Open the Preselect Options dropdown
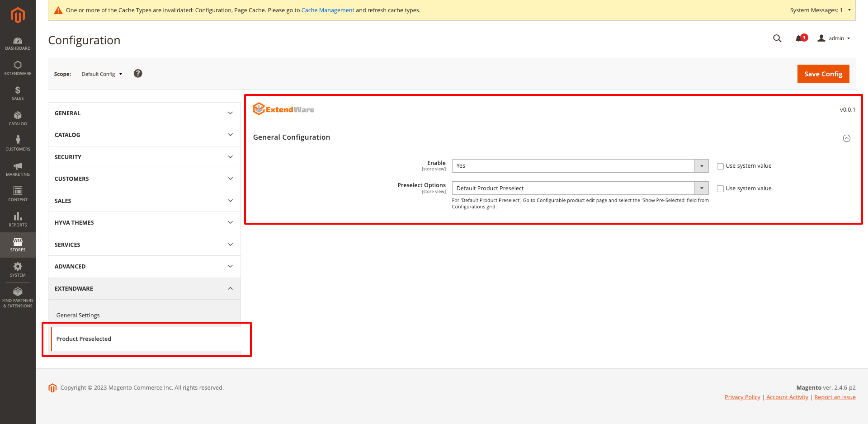Screen dimensions: 868x424 580,188
